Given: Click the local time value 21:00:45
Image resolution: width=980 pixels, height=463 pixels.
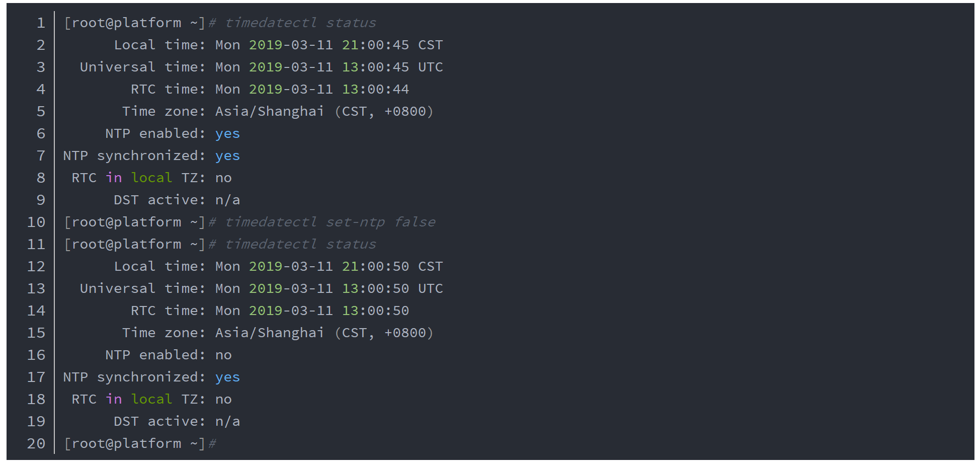Looking at the screenshot, I should [375, 45].
